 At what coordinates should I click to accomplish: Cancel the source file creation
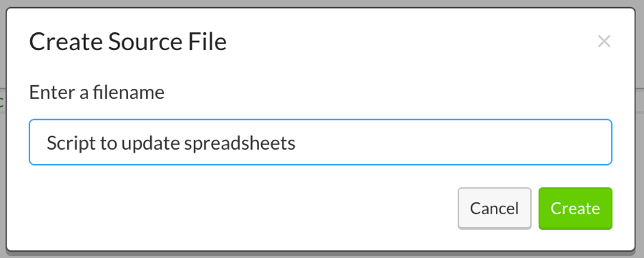point(494,209)
